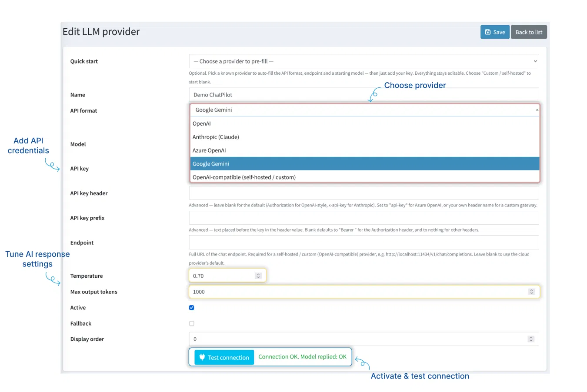The image size is (587, 392).
Task: Open the Quick start provider dropdown
Action: [x=364, y=61]
